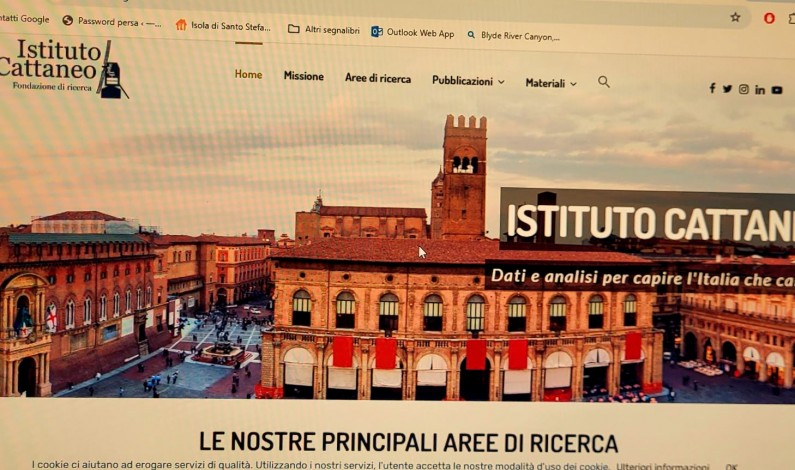Image resolution: width=795 pixels, height=470 pixels.
Task: Open the YouTube social icon
Action: point(777,90)
